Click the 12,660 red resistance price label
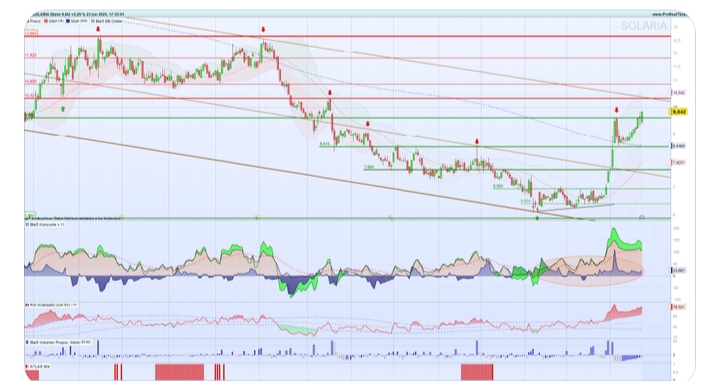Screen dimensions: 720x381 click(x=31, y=34)
